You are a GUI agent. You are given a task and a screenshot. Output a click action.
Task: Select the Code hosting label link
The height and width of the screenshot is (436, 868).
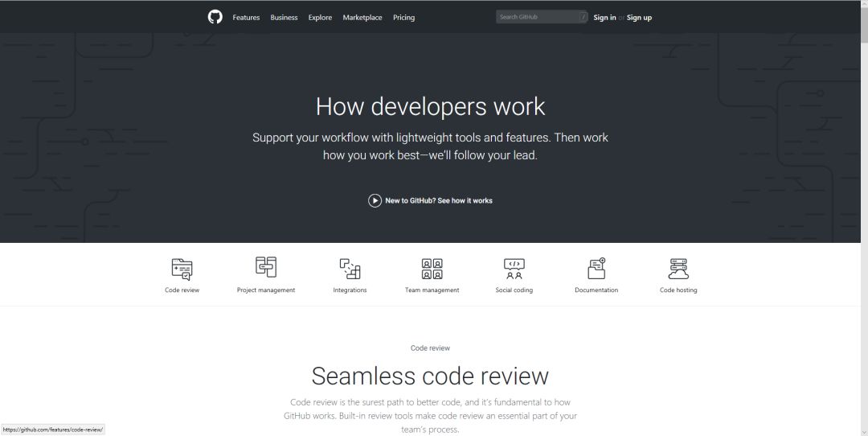point(678,290)
